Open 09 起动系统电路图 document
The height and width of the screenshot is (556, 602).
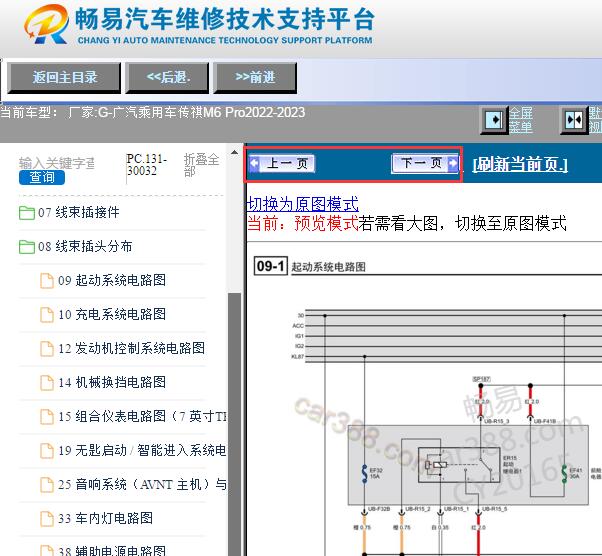click(112, 280)
